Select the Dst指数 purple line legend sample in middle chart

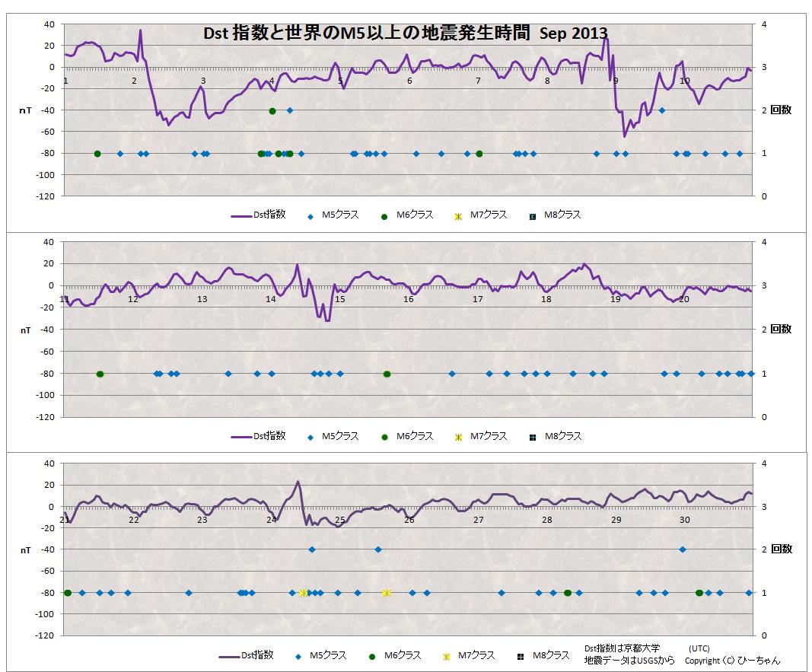pyautogui.click(x=241, y=437)
